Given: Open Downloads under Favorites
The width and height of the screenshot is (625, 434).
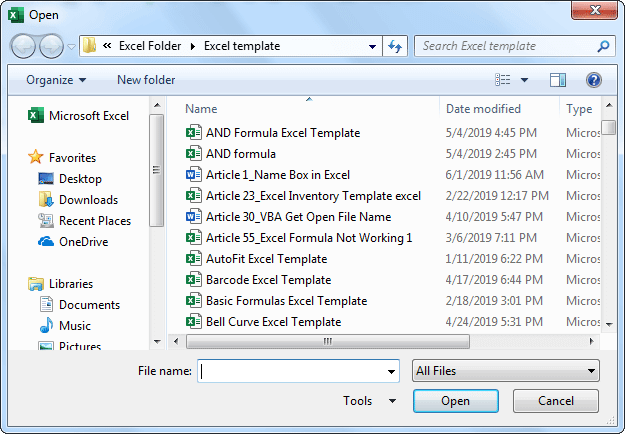Looking at the screenshot, I should [78, 200].
